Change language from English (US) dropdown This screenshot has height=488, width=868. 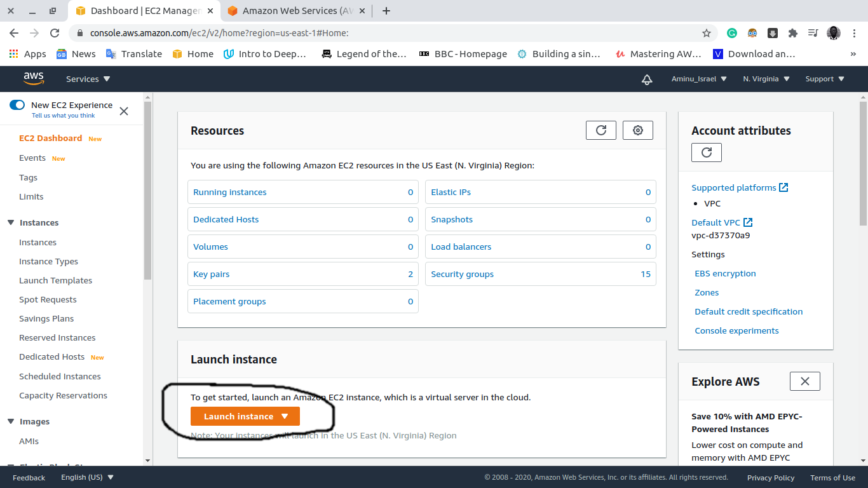(87, 477)
